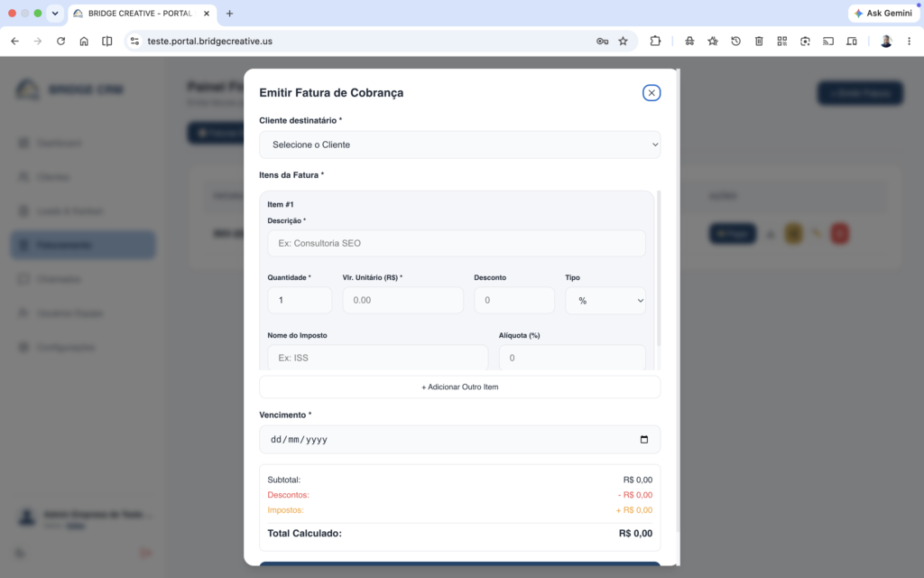Click the Quantidade input showing 1
Viewport: 924px width, 578px height.
click(x=300, y=300)
